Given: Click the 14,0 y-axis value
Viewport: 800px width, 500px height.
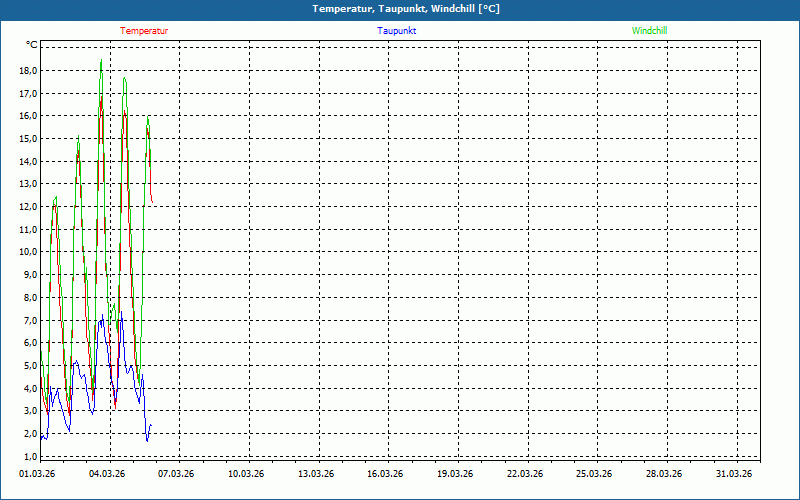Looking at the screenshot, I should coord(29,161).
